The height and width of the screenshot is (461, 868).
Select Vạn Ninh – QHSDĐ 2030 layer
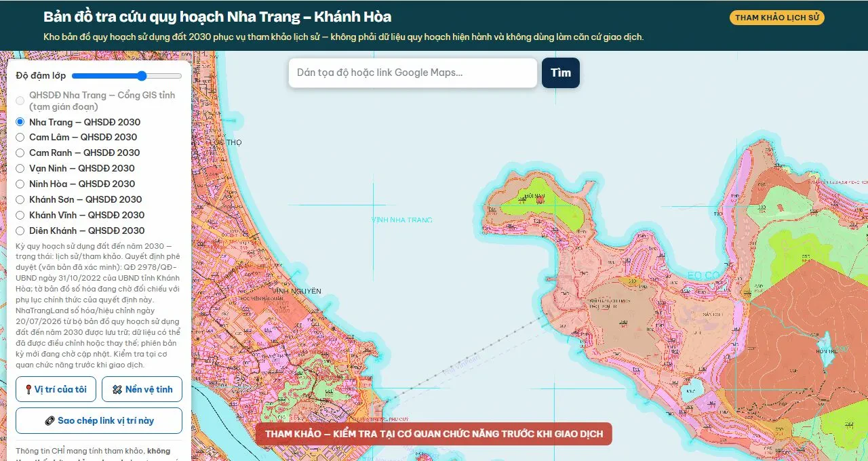(20, 169)
